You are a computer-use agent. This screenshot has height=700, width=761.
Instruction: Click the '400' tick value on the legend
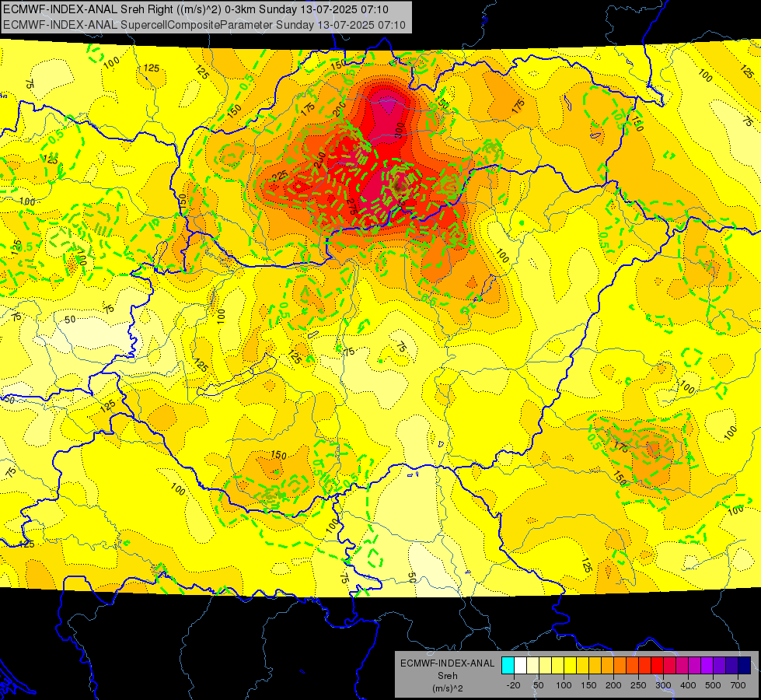[x=688, y=685]
